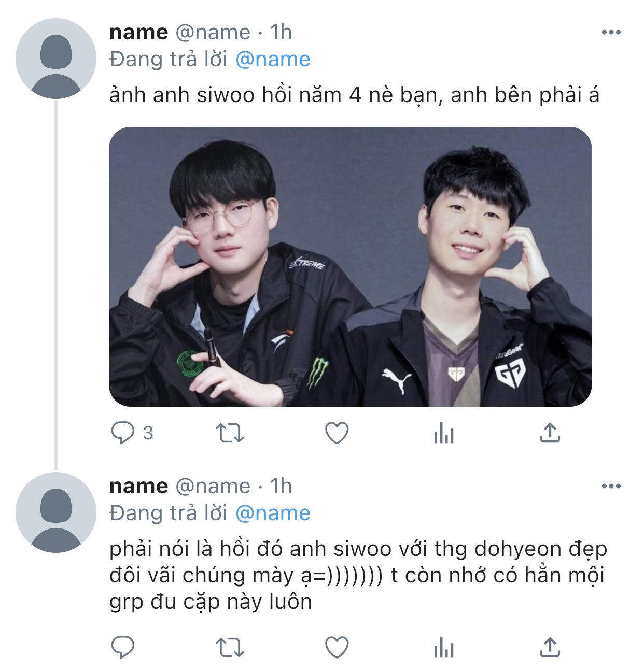644x672 pixels.
Task: Open more options menu on second tweet
Action: click(611, 486)
